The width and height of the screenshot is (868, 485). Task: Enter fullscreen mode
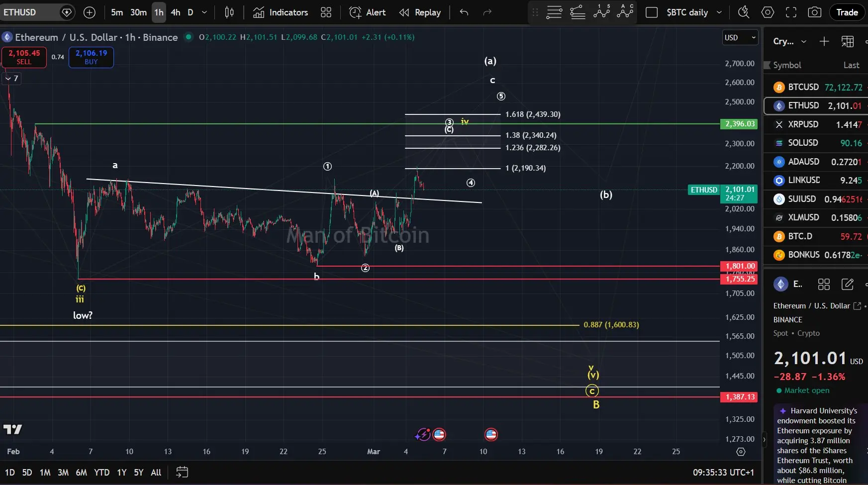[791, 12]
